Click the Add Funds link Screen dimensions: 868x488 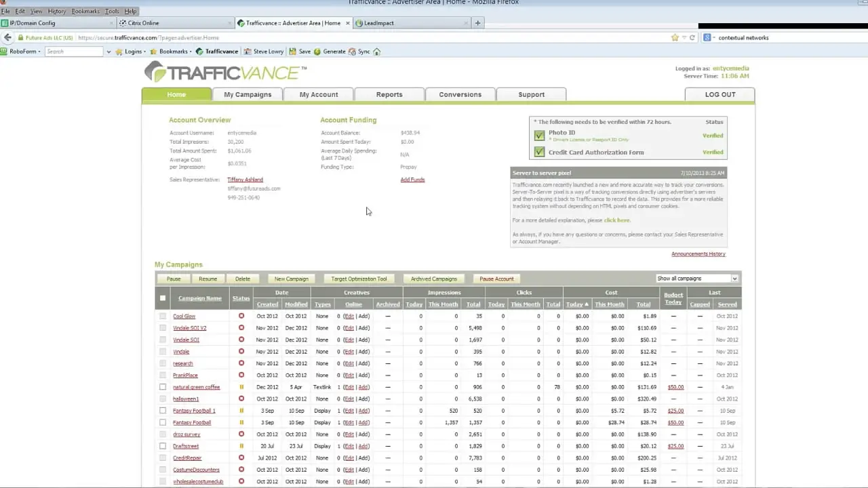click(x=412, y=180)
